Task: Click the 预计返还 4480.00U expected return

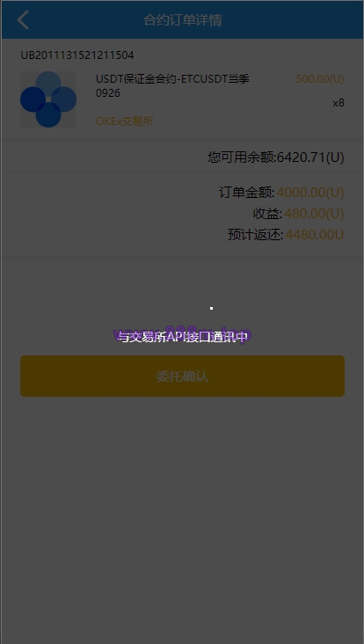Action: pos(315,235)
